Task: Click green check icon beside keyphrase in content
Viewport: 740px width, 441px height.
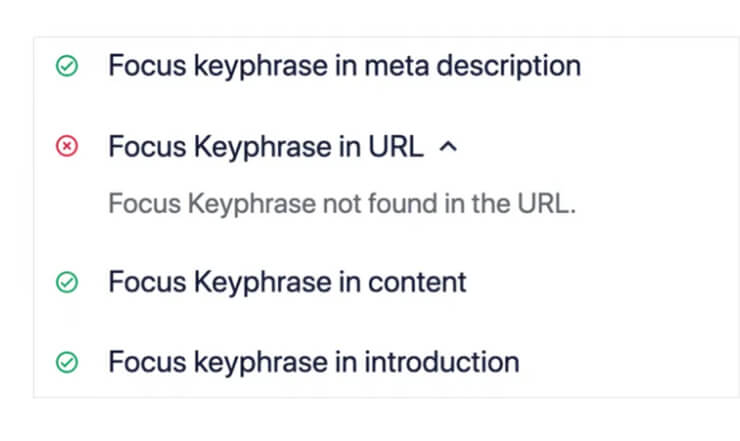Action: pos(67,282)
